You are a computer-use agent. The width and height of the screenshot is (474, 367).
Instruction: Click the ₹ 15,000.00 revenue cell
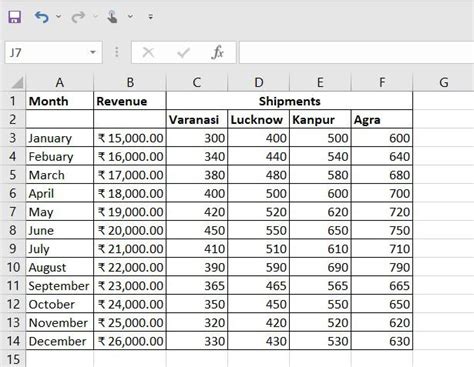coord(130,138)
